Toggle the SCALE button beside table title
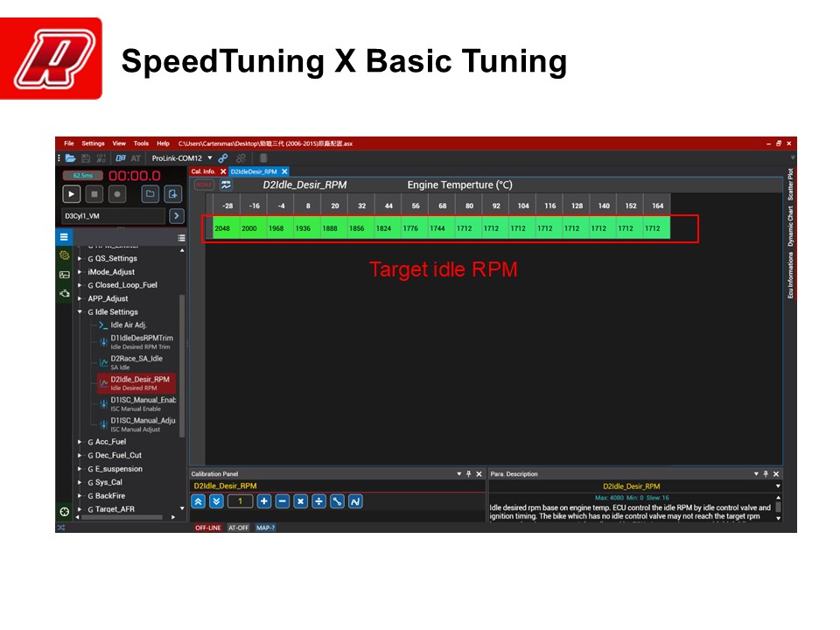The width and height of the screenshot is (840, 630). pos(204,185)
